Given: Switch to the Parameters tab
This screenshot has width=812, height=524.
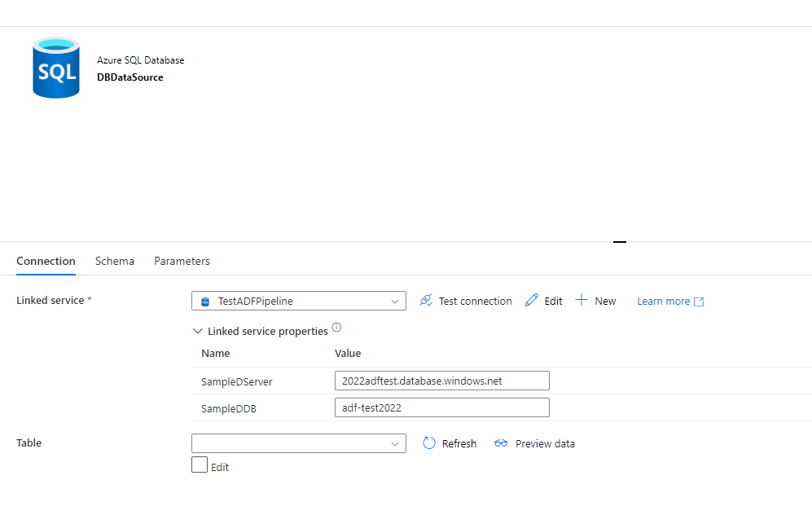Looking at the screenshot, I should [182, 261].
